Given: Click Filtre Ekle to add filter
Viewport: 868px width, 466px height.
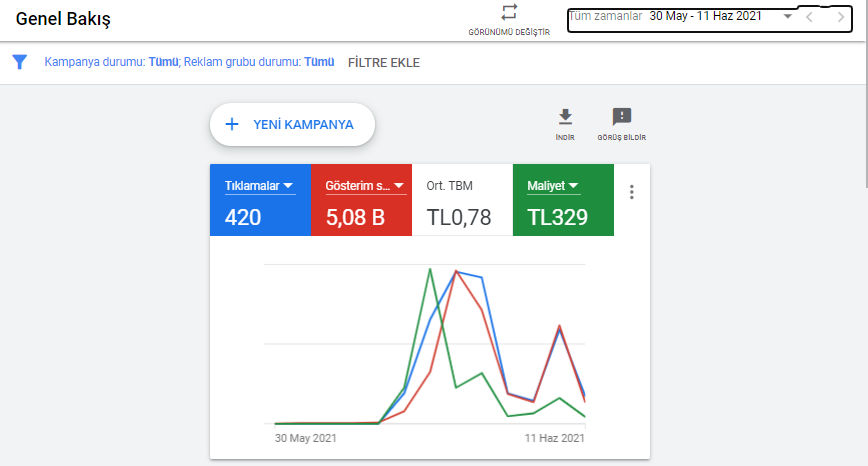Looking at the screenshot, I should point(384,63).
